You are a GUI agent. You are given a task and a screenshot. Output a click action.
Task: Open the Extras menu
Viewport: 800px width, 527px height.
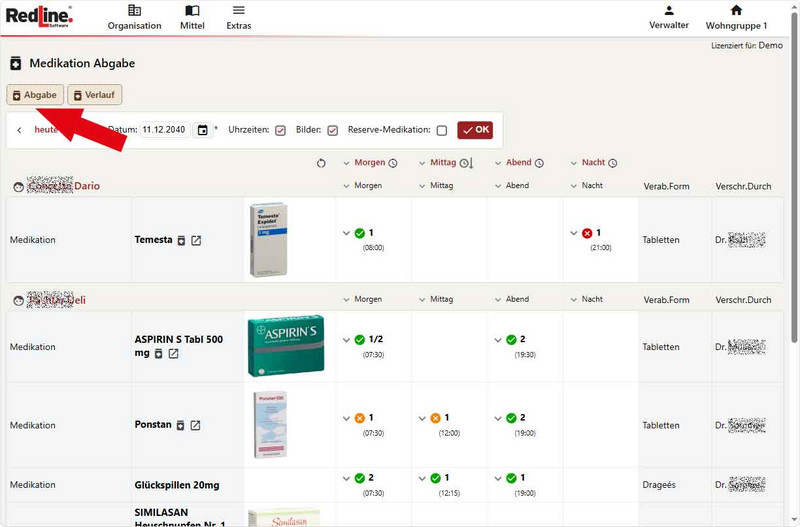pyautogui.click(x=238, y=17)
